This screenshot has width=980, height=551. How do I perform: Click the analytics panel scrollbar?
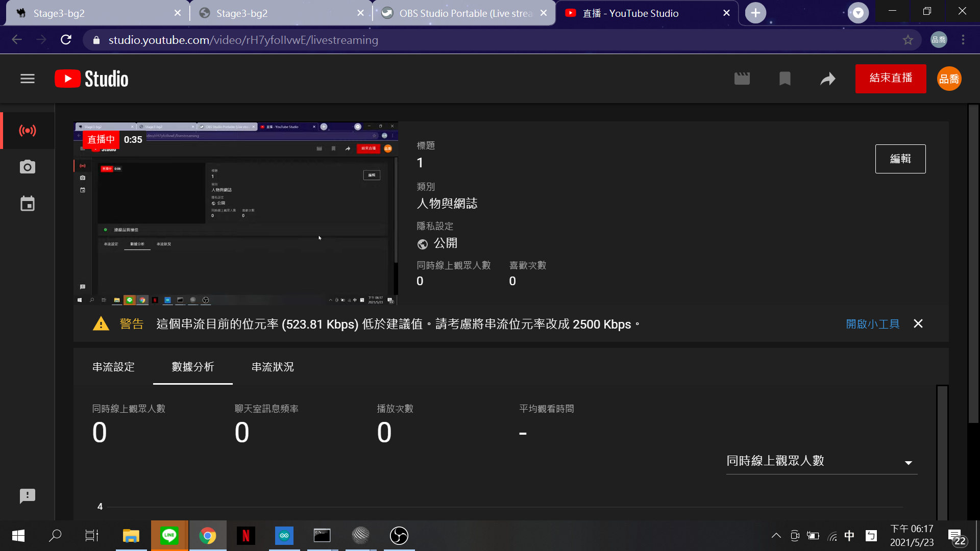click(x=942, y=453)
